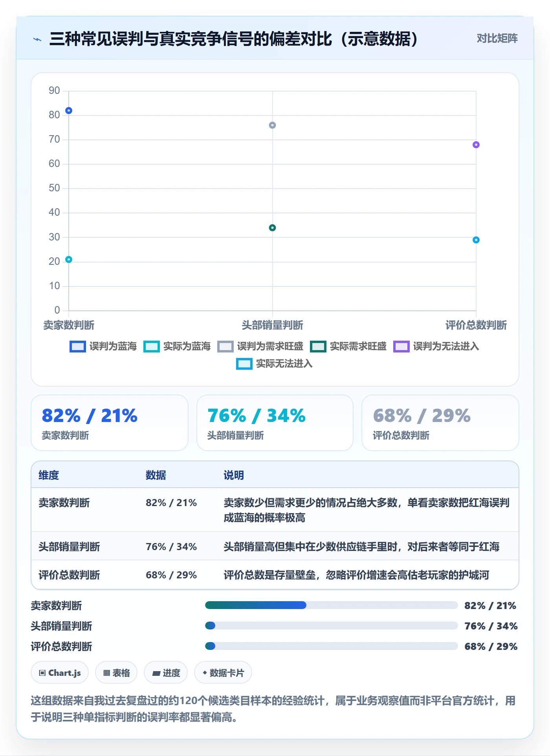The width and height of the screenshot is (550, 756).
Task: Click the lightning bolt icon in header
Action: pos(37,39)
